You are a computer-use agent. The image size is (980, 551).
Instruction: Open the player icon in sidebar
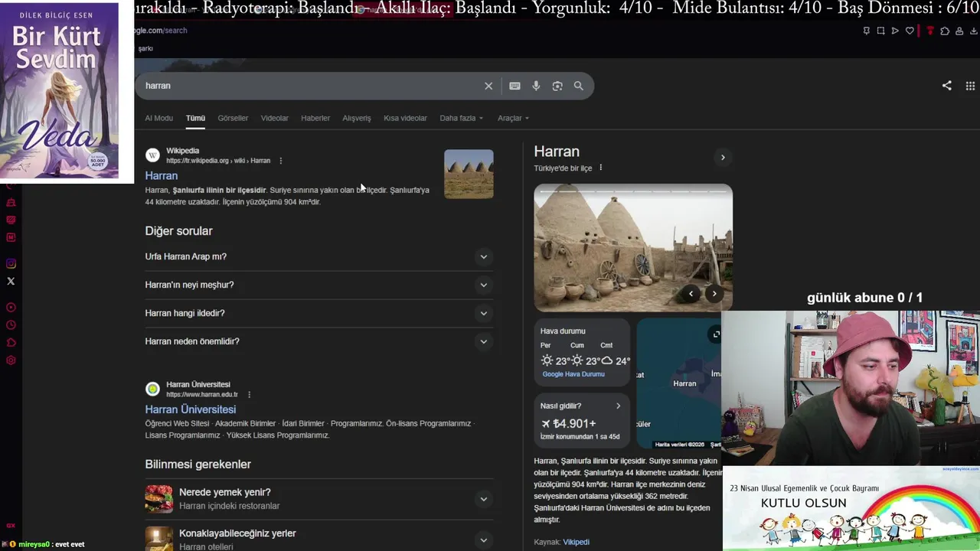[11, 308]
